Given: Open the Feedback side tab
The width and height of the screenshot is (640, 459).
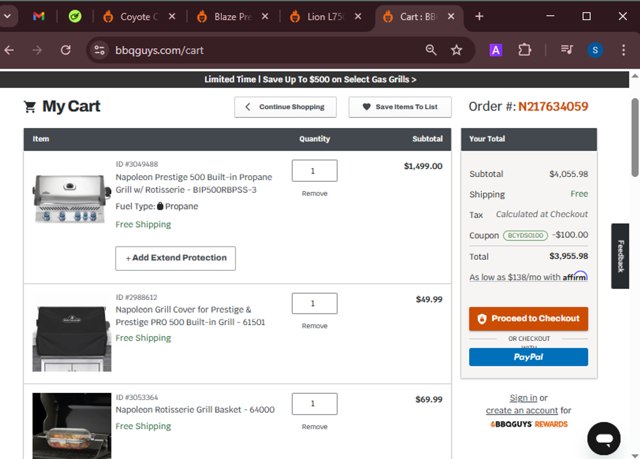Looking at the screenshot, I should point(620,256).
